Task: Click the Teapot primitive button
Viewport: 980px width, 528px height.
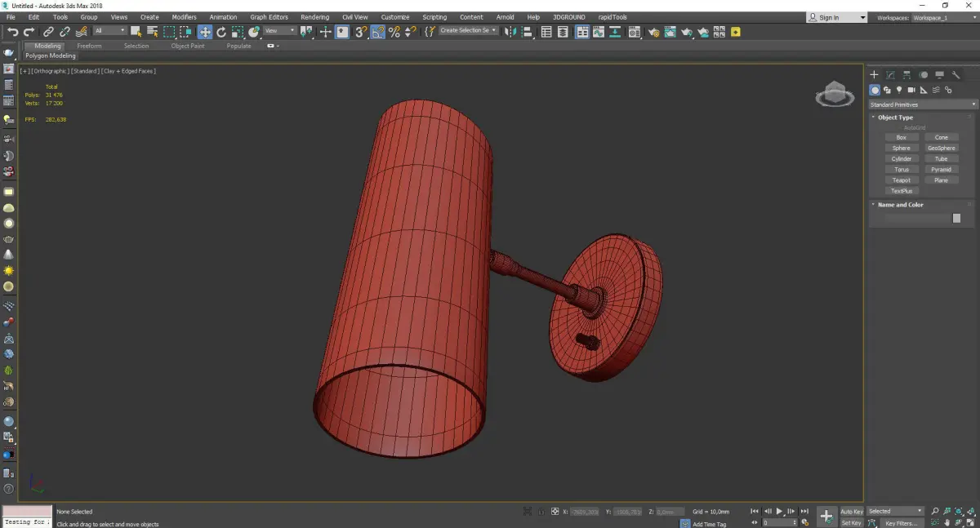Action: [x=902, y=180]
